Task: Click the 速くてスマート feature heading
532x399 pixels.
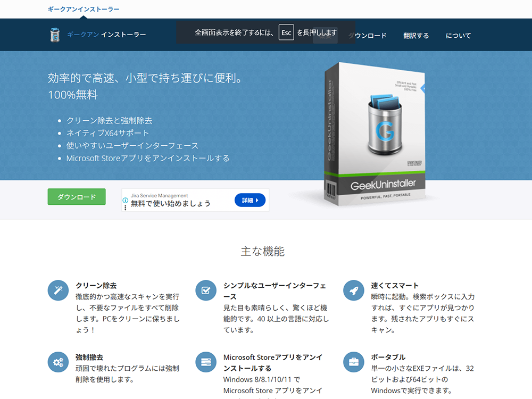Action: pyautogui.click(x=395, y=285)
